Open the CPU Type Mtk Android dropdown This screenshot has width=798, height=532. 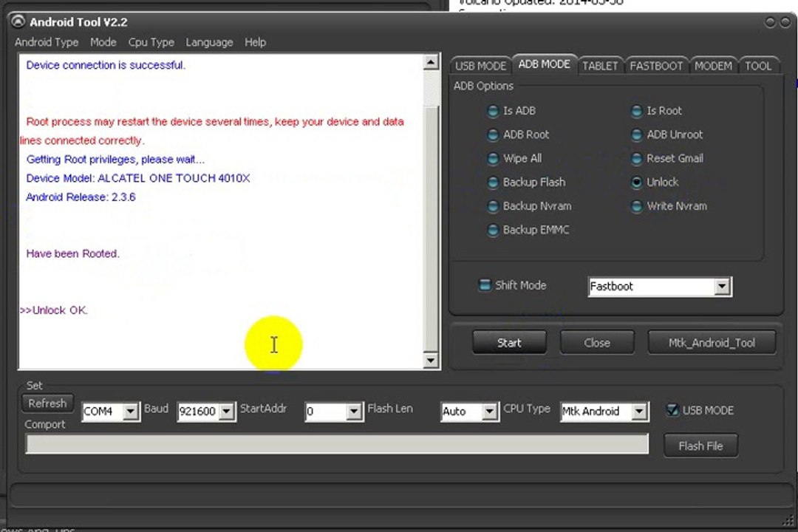[639, 412]
